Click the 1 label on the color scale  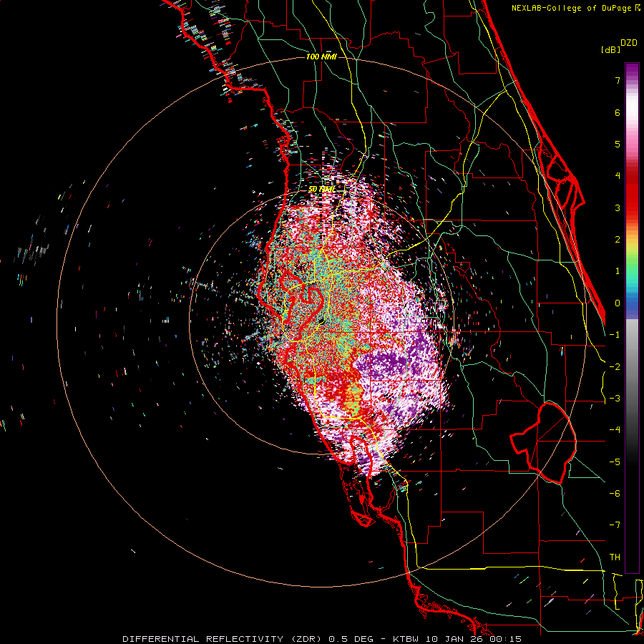point(618,271)
